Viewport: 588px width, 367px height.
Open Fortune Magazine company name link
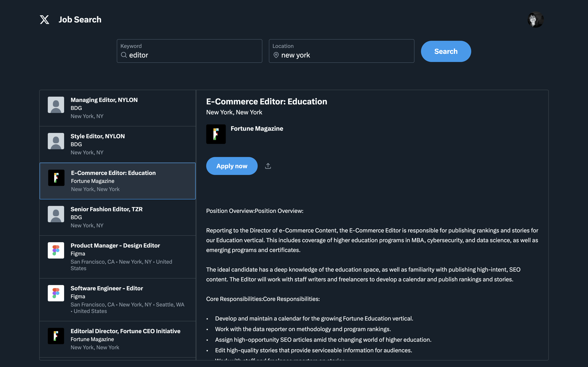tap(257, 129)
